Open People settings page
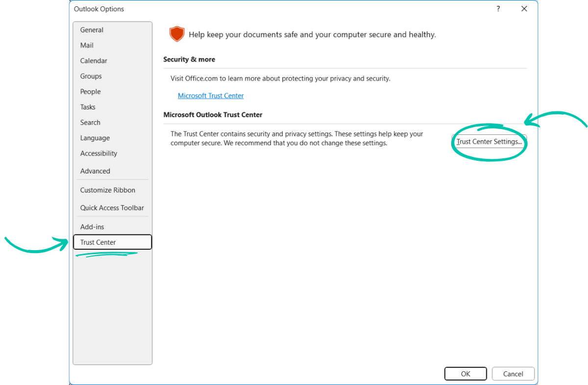The image size is (588, 385). (90, 91)
